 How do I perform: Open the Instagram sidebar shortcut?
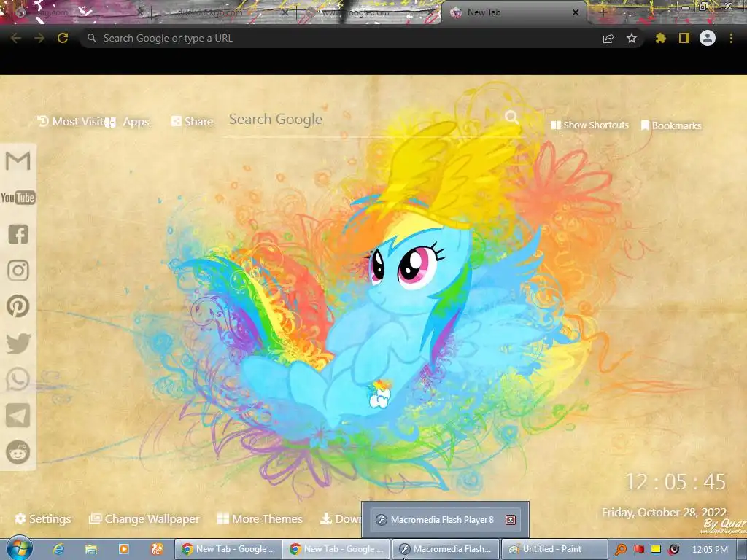(18, 270)
